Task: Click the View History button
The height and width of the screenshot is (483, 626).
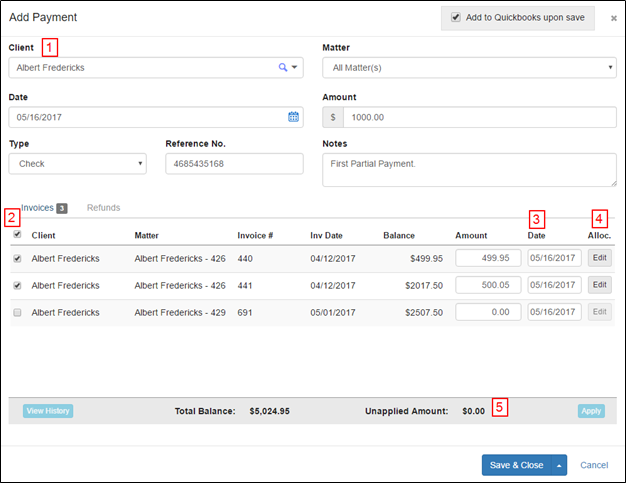Action: click(48, 411)
